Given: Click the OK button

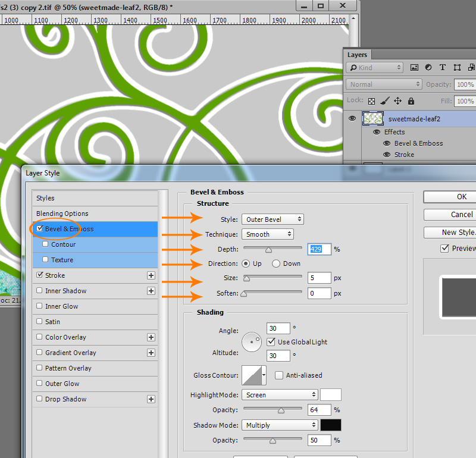Looking at the screenshot, I should pos(462,197).
